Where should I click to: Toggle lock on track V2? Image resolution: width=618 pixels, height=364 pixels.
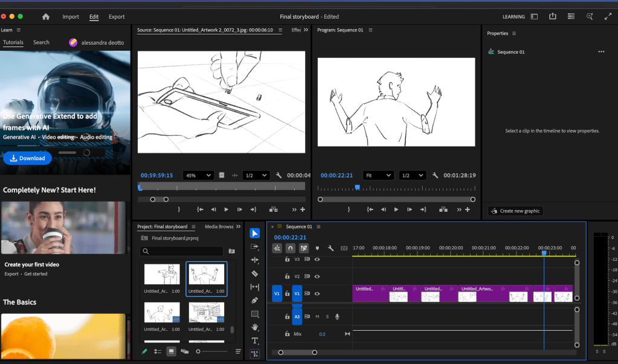pyautogui.click(x=287, y=276)
